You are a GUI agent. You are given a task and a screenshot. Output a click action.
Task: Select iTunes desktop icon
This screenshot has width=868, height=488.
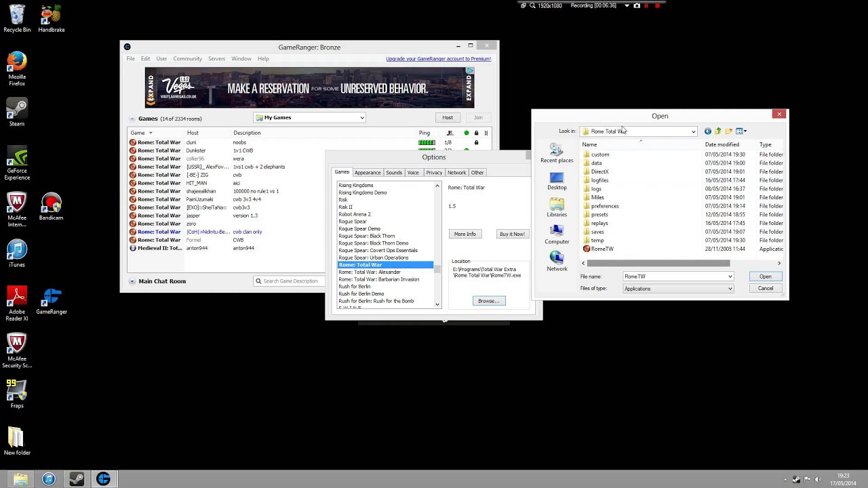pyautogui.click(x=17, y=254)
